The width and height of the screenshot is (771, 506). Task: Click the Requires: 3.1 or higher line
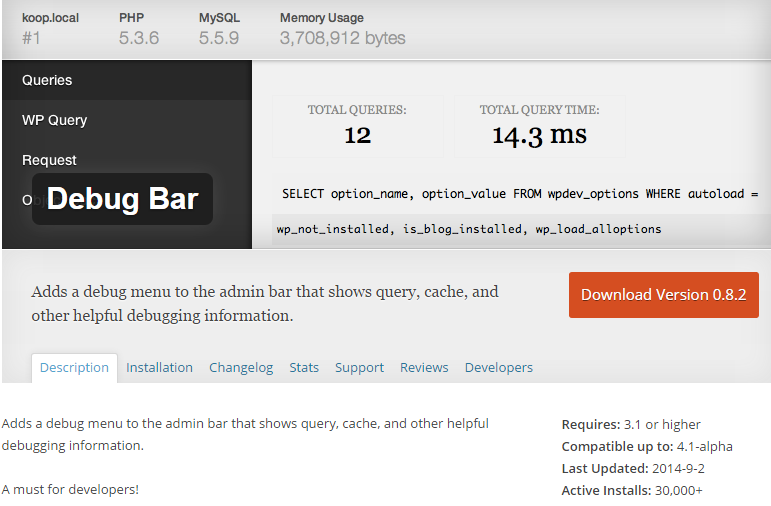point(631,424)
